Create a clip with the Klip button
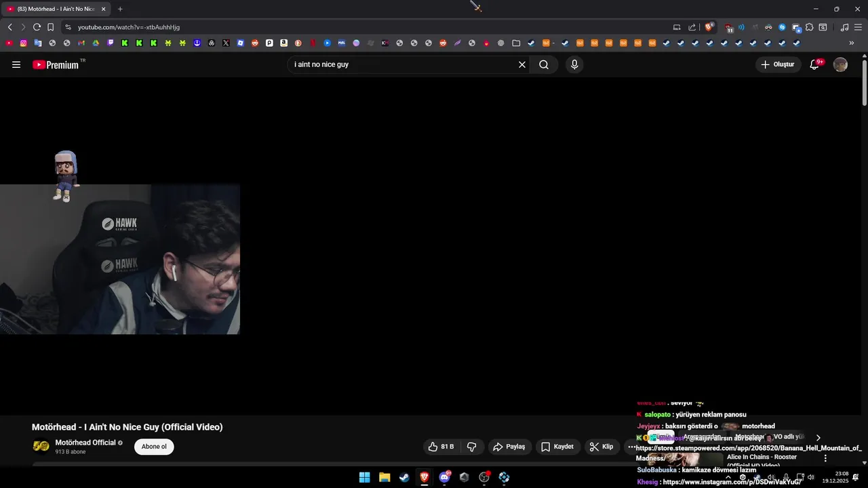The image size is (868, 488). point(601,447)
